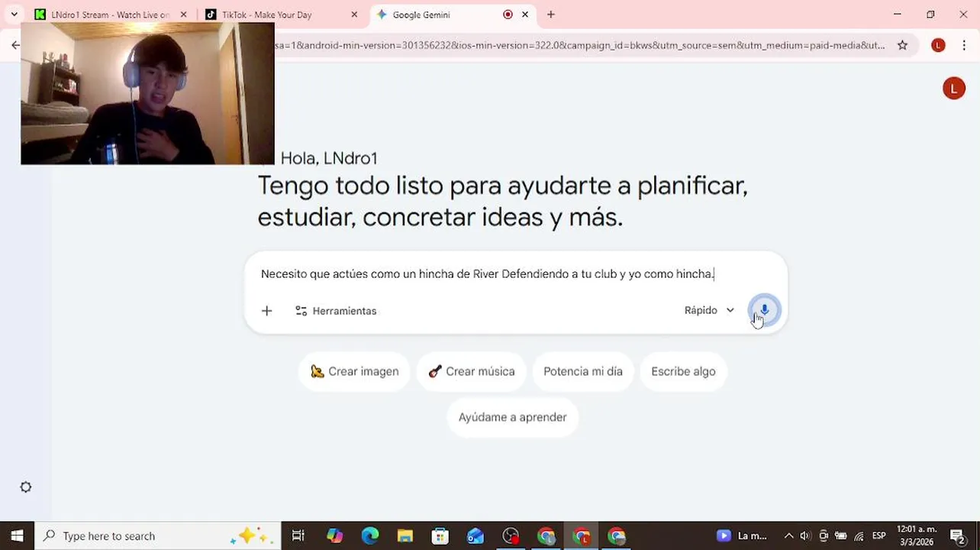This screenshot has height=550, width=980.
Task: Open the volume control in system tray
Action: point(806,535)
